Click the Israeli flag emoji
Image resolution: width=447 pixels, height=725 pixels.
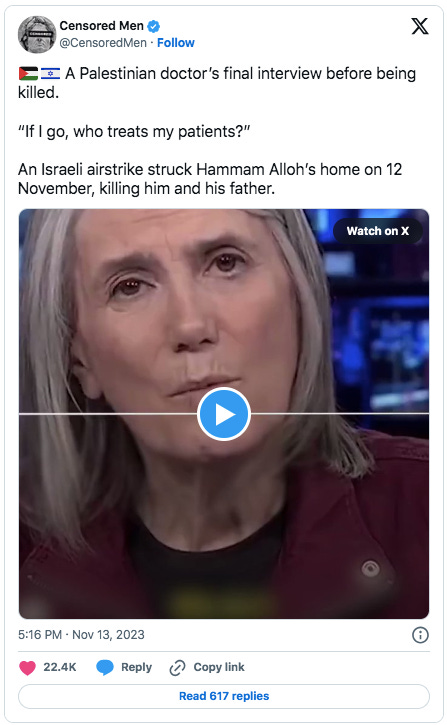50,74
